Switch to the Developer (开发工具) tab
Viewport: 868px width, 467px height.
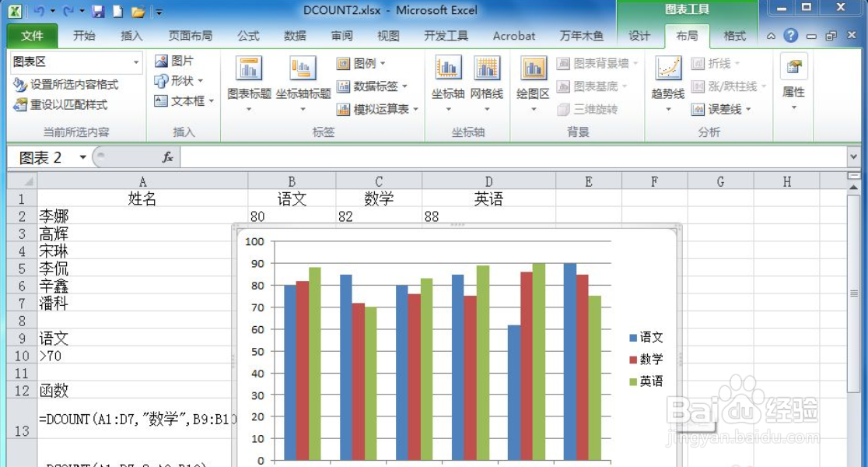tap(446, 36)
